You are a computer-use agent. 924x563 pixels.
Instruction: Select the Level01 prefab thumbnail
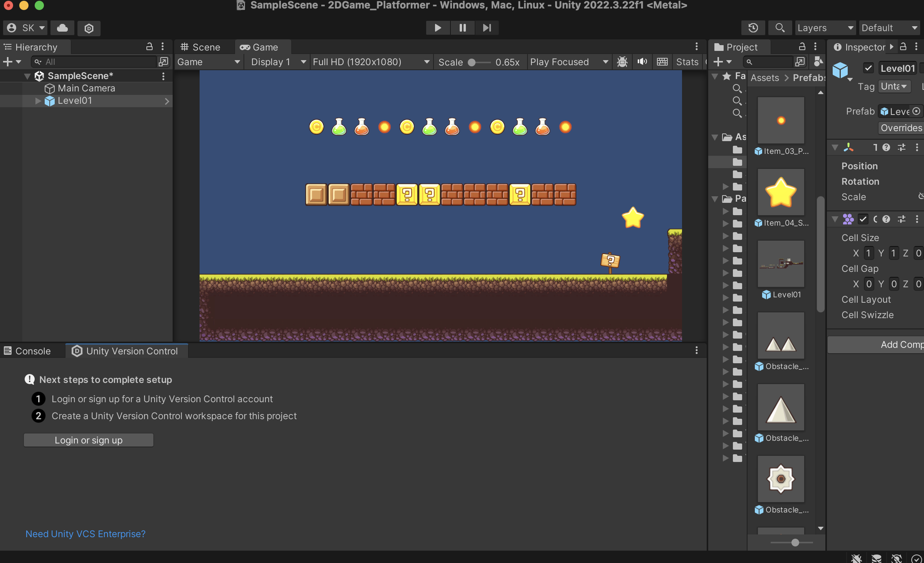(x=781, y=264)
